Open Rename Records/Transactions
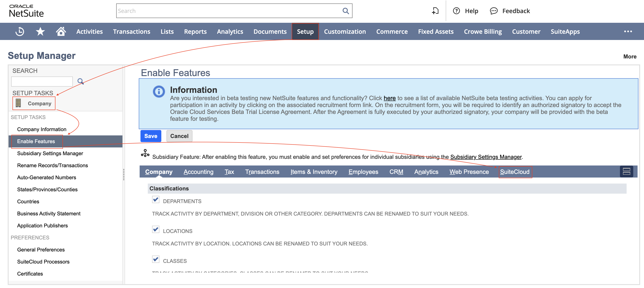 tap(52, 165)
